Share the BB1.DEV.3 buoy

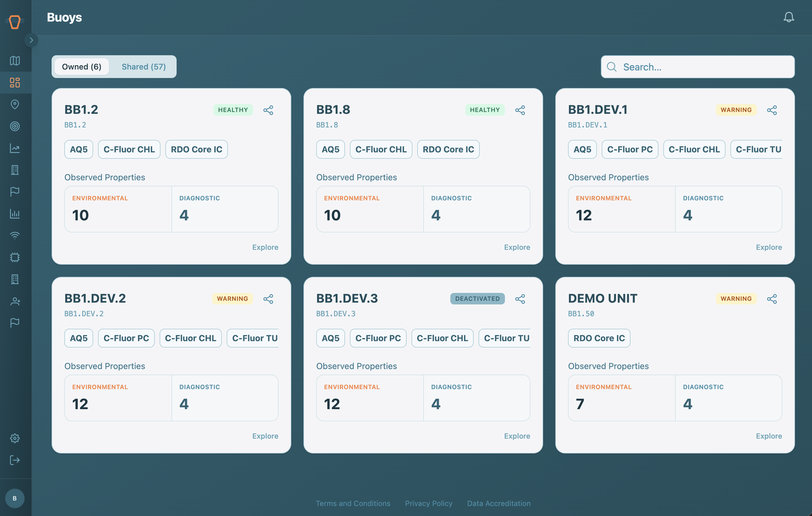[x=520, y=299]
